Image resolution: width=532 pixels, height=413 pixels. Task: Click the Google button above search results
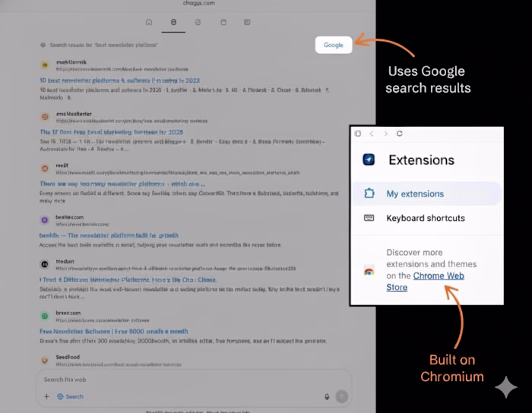pos(334,45)
